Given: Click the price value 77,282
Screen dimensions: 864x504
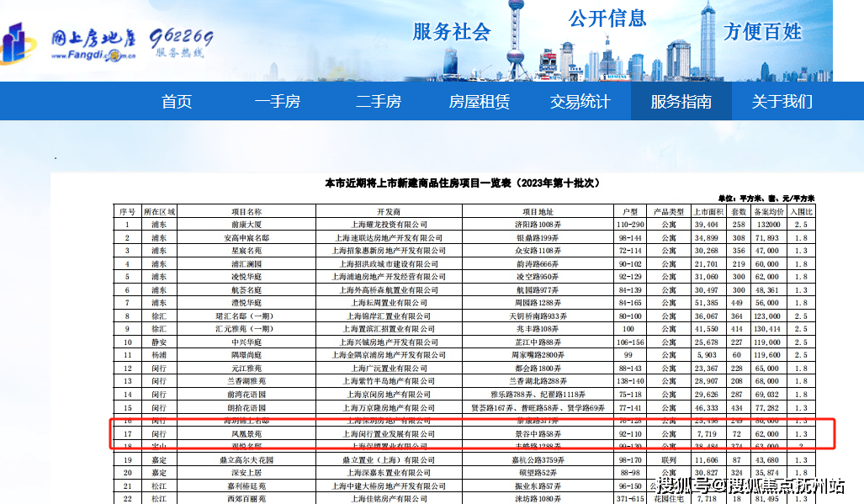Looking at the screenshot, I should coord(767,408).
